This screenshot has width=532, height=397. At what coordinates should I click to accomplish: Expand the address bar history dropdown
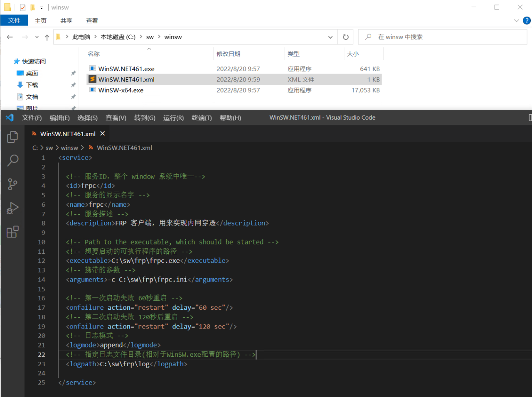[x=330, y=37]
